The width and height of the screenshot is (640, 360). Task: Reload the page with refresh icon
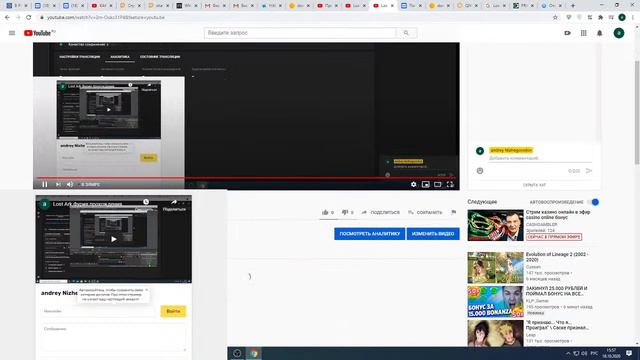pos(29,18)
